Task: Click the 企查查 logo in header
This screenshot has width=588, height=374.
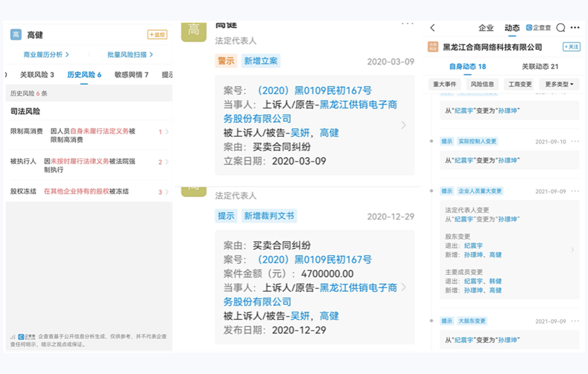Action: 538,28
